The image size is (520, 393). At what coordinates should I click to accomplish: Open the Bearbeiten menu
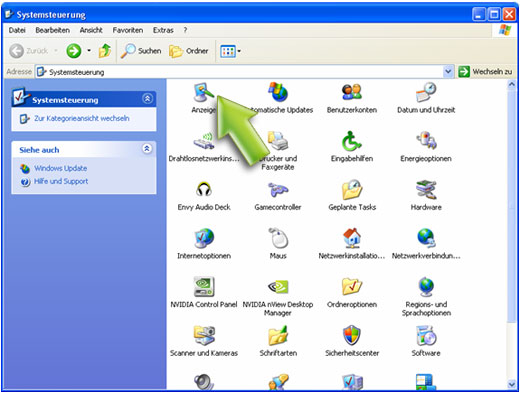(x=53, y=30)
